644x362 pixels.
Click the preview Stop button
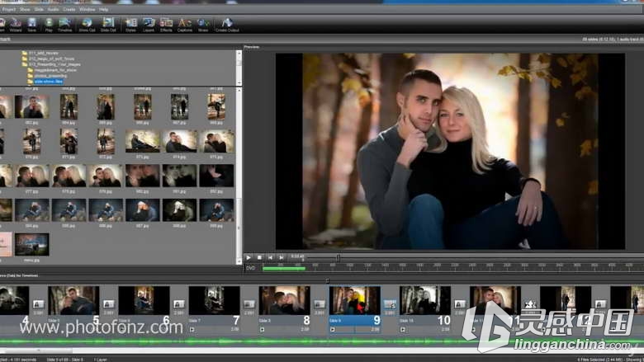pyautogui.click(x=259, y=257)
